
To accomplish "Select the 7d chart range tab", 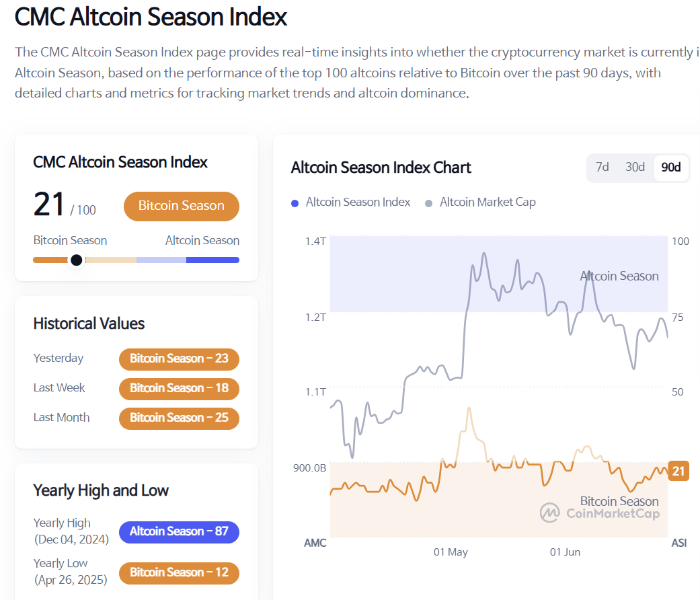I will 602,167.
